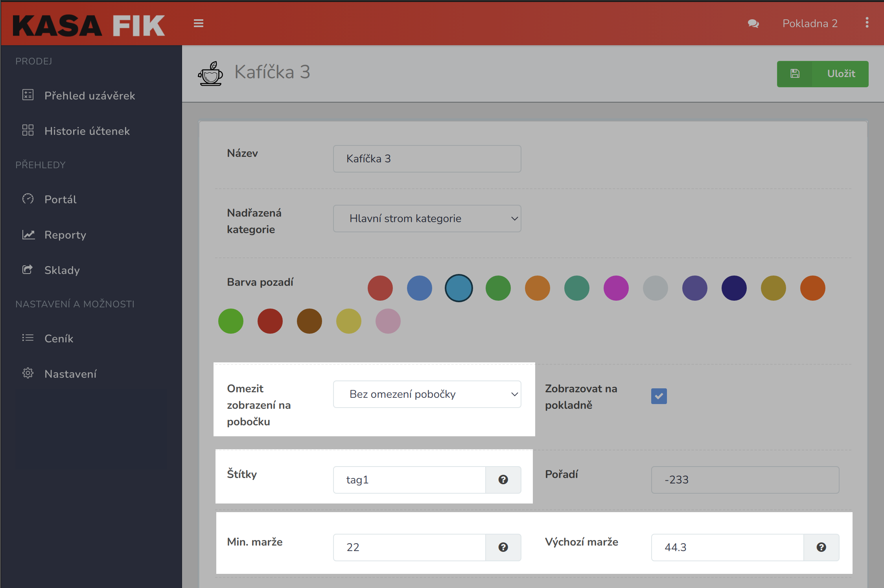
Task: Click the NASTAVENÍ A MOŽNOSTI section heading
Action: (x=75, y=304)
